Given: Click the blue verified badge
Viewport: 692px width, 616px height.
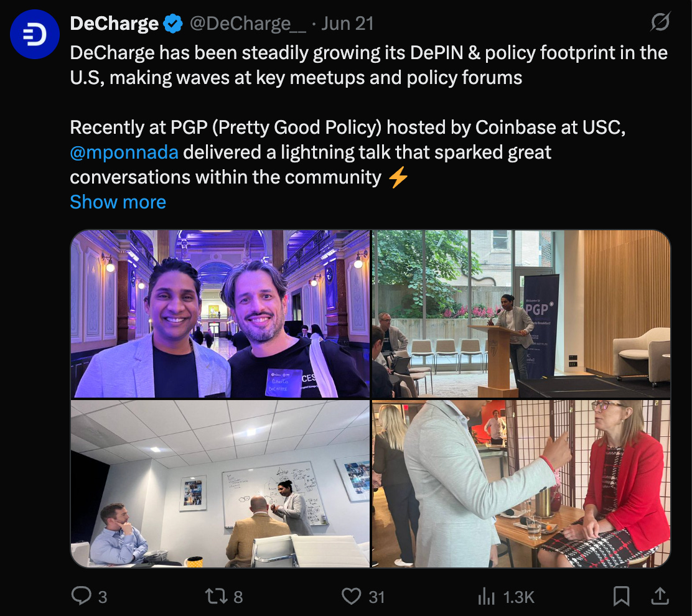Looking at the screenshot, I should point(174,24).
